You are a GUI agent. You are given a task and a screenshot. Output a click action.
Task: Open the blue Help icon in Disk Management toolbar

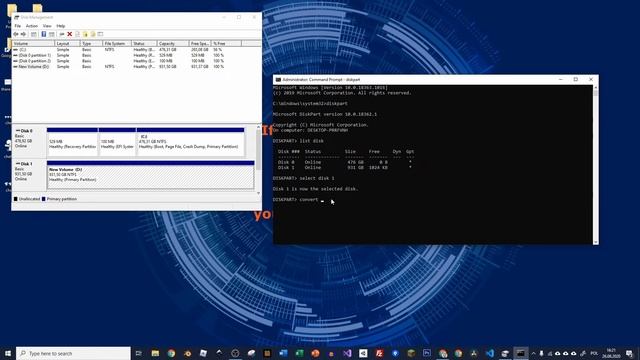(44, 34)
